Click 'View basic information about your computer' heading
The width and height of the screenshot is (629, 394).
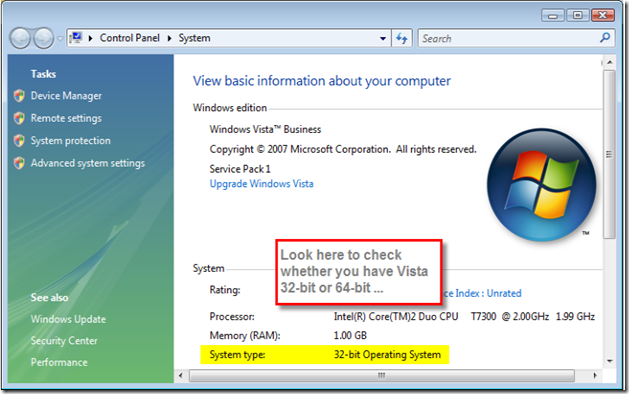(322, 81)
